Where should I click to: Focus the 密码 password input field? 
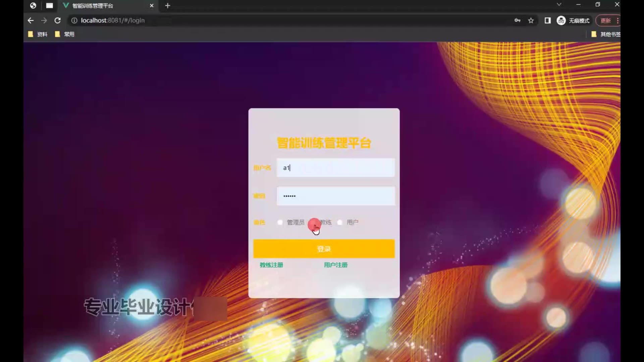coord(335,196)
